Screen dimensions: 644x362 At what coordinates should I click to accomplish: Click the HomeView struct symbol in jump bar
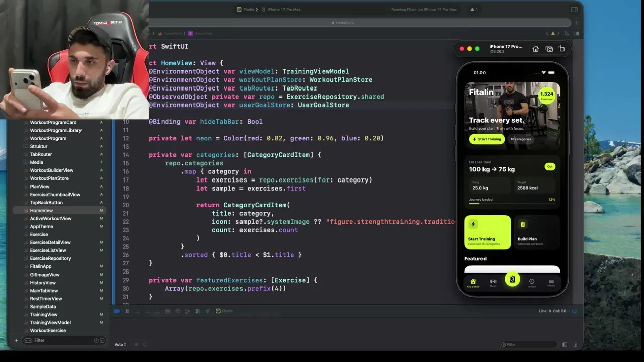[x=200, y=33]
